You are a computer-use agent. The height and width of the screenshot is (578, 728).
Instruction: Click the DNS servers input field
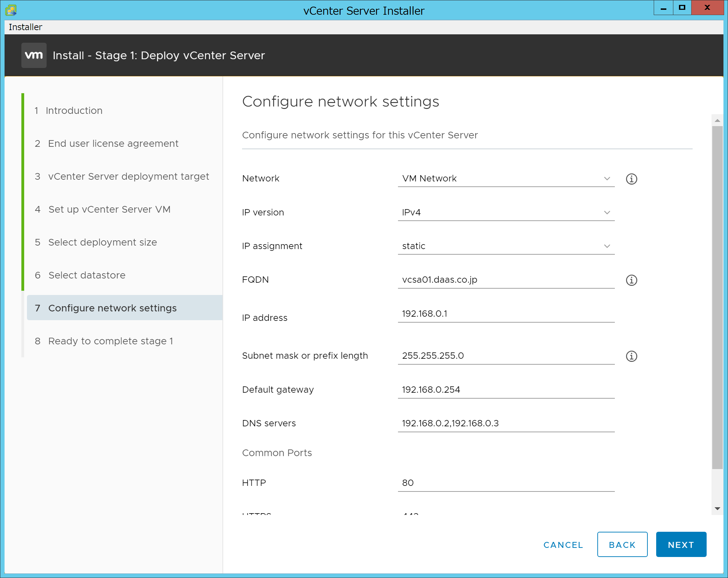pyautogui.click(x=506, y=424)
